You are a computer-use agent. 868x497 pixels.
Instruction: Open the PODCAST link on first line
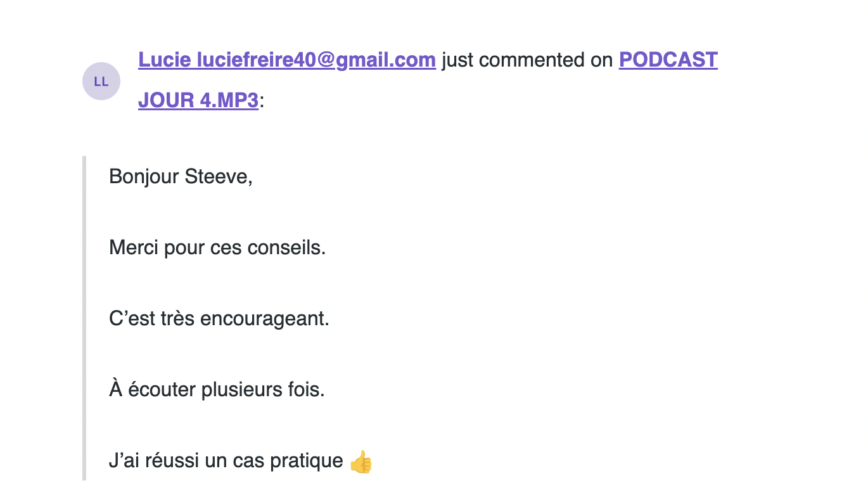(x=668, y=60)
